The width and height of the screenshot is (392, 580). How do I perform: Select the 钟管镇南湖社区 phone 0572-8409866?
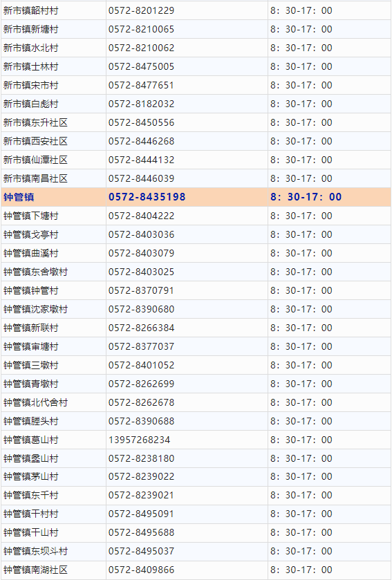click(141, 570)
